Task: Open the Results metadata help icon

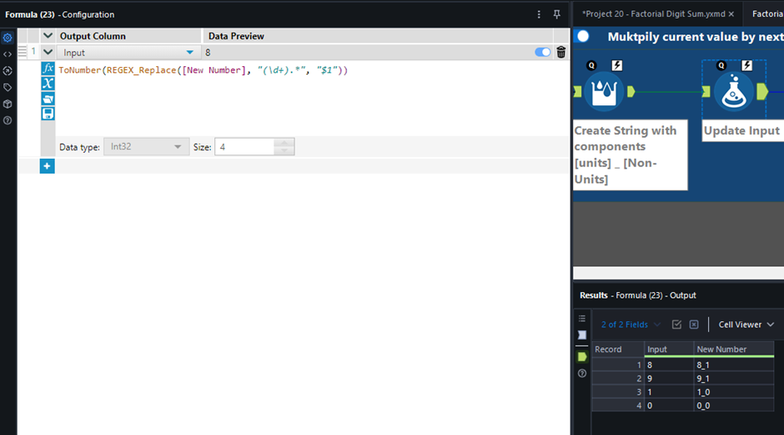Action: coord(582,374)
